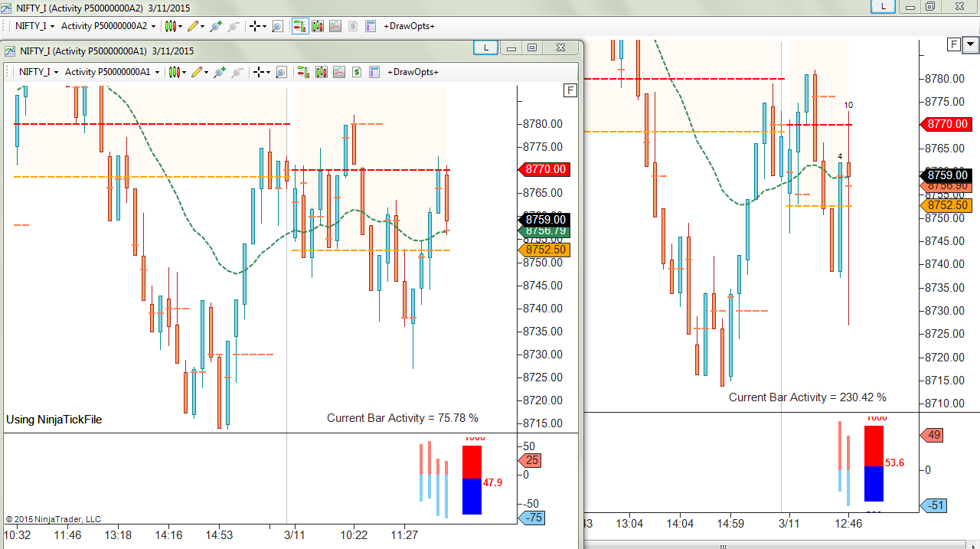Restore down the A1 chart window
Image resolution: width=980 pixels, height=549 pixels.
(x=532, y=47)
